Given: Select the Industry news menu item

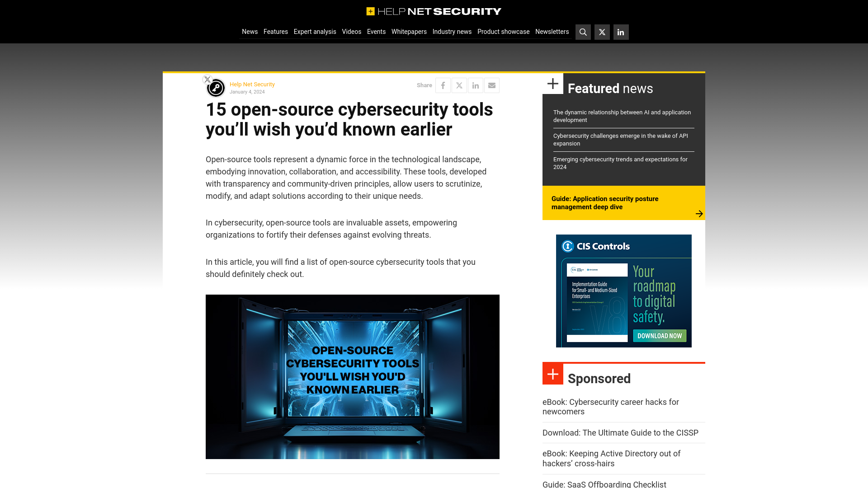Looking at the screenshot, I should [x=452, y=31].
